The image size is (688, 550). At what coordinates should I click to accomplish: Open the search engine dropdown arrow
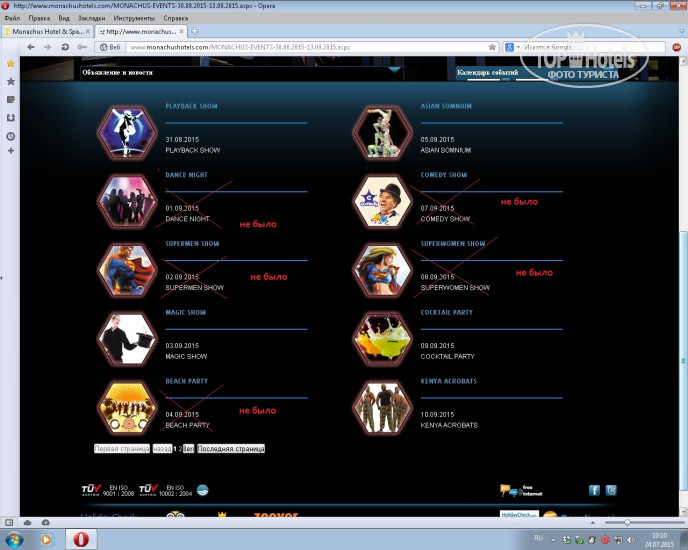pos(518,47)
